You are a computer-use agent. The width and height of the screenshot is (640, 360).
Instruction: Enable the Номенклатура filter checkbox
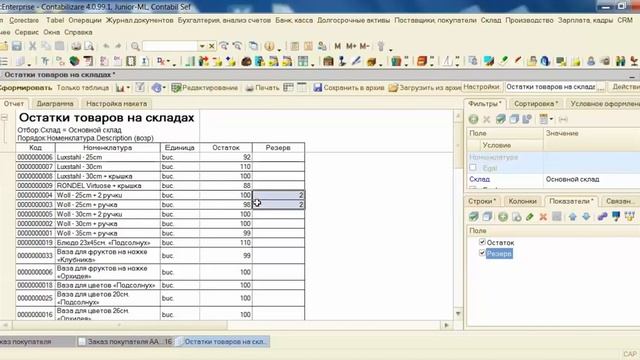(473, 167)
